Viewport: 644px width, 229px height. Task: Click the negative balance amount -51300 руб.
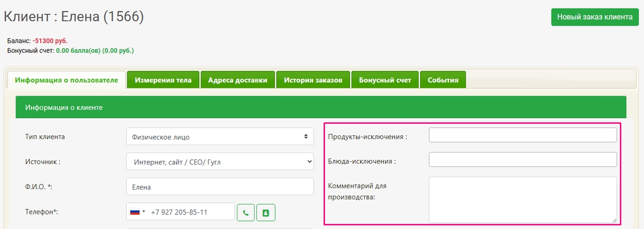pos(50,41)
